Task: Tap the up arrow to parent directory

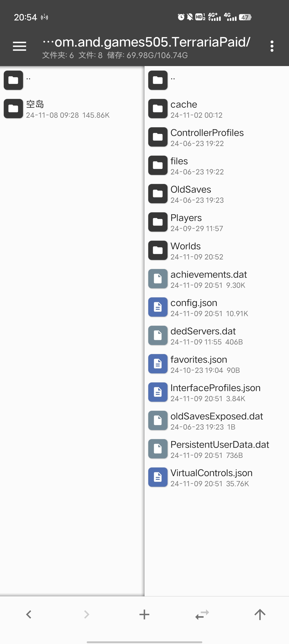Action: point(260,614)
